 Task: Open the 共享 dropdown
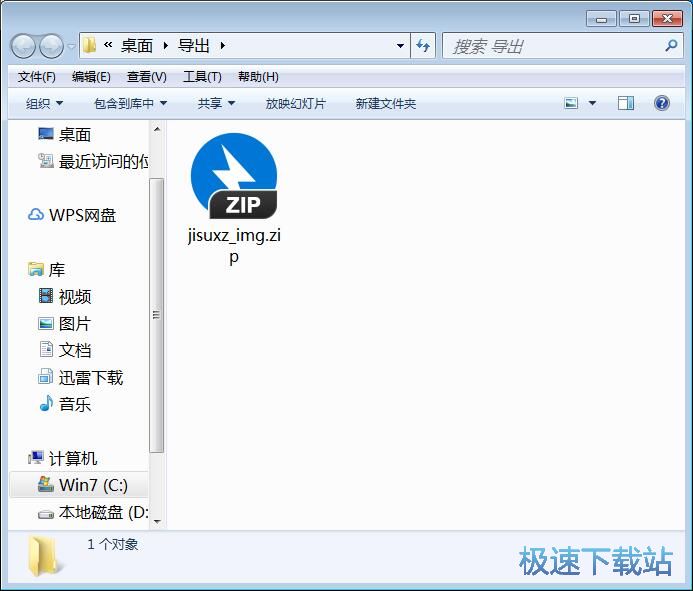pyautogui.click(x=216, y=103)
